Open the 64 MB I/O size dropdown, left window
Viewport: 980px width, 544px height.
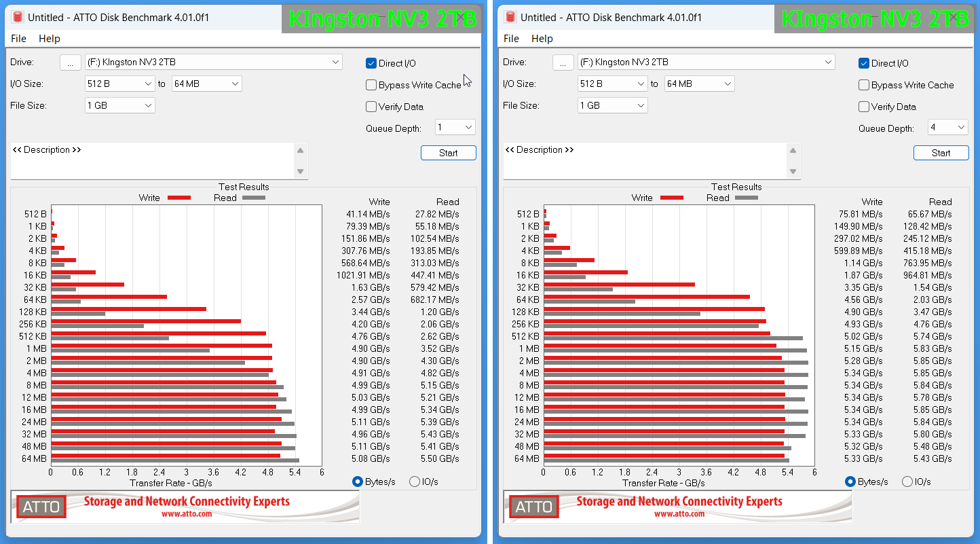coord(207,84)
